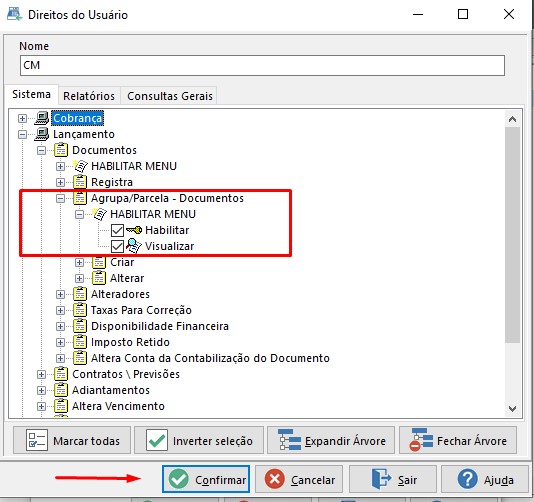Expand the Registra node
This screenshot has height=502, width=534.
(x=60, y=182)
